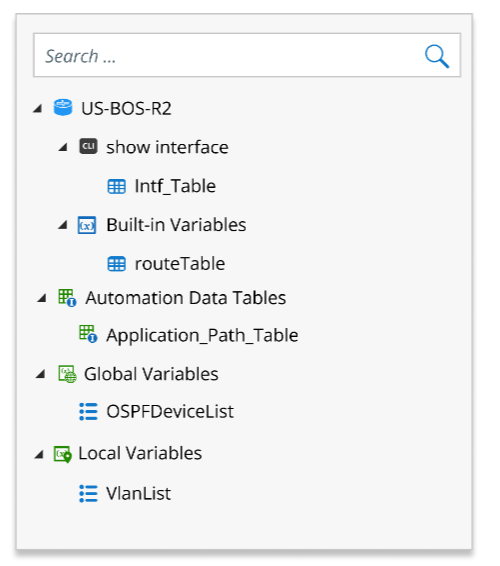Click the Global Variables globe icon
500x566 pixels.
(x=68, y=374)
